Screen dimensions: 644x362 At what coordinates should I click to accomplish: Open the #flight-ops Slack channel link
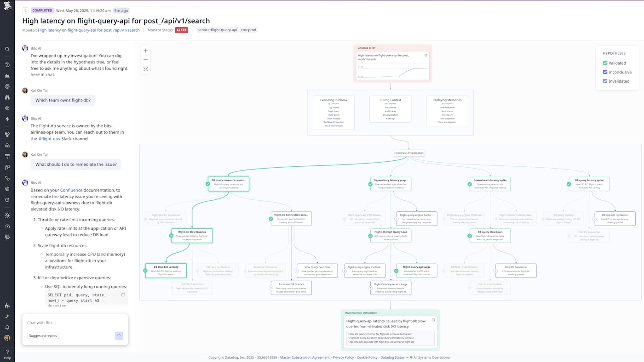coord(49,139)
